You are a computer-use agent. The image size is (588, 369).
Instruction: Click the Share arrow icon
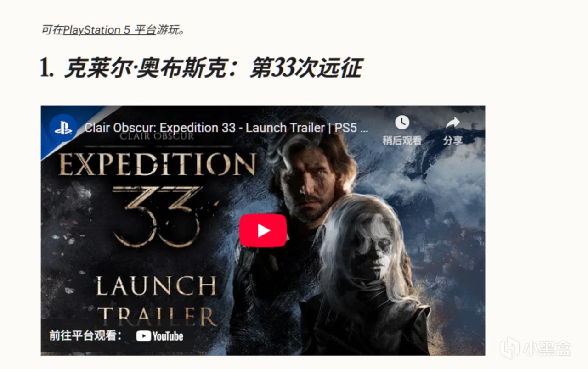click(x=452, y=122)
